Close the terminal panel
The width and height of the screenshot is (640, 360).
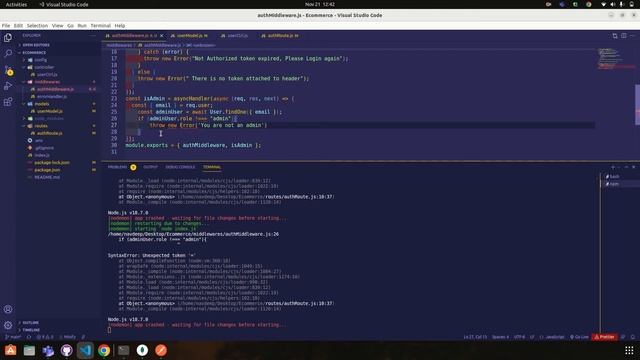pos(633,167)
